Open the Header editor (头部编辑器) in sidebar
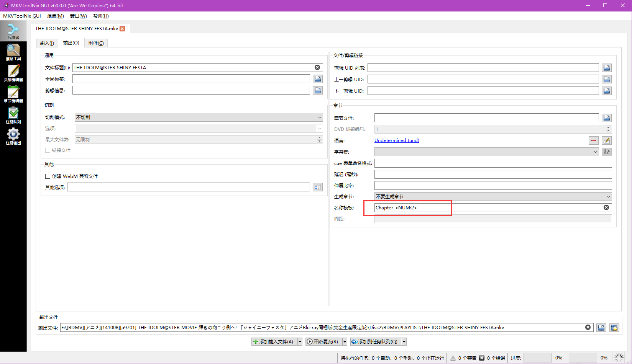 click(13, 73)
